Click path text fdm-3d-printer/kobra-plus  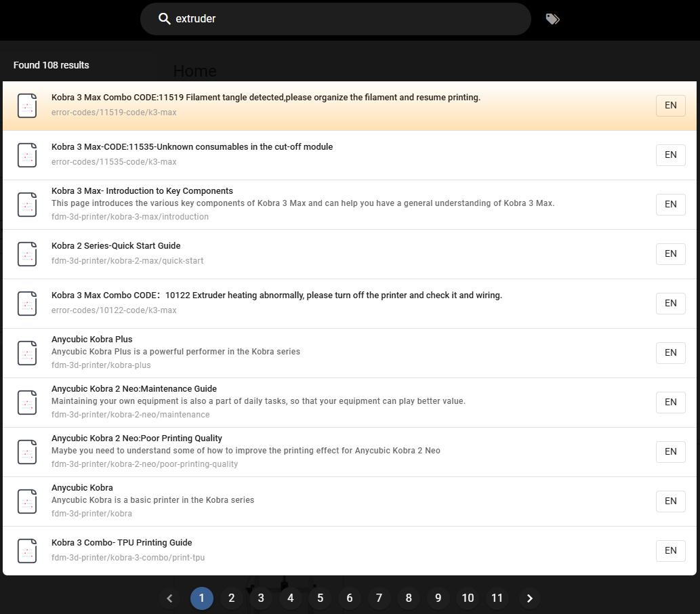(101, 365)
